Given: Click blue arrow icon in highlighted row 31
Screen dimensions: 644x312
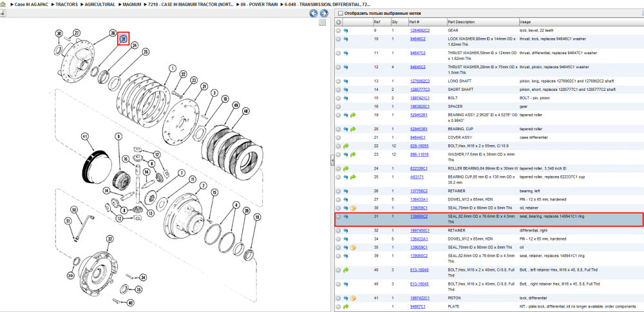Looking at the screenshot, I should pyautogui.click(x=346, y=217).
